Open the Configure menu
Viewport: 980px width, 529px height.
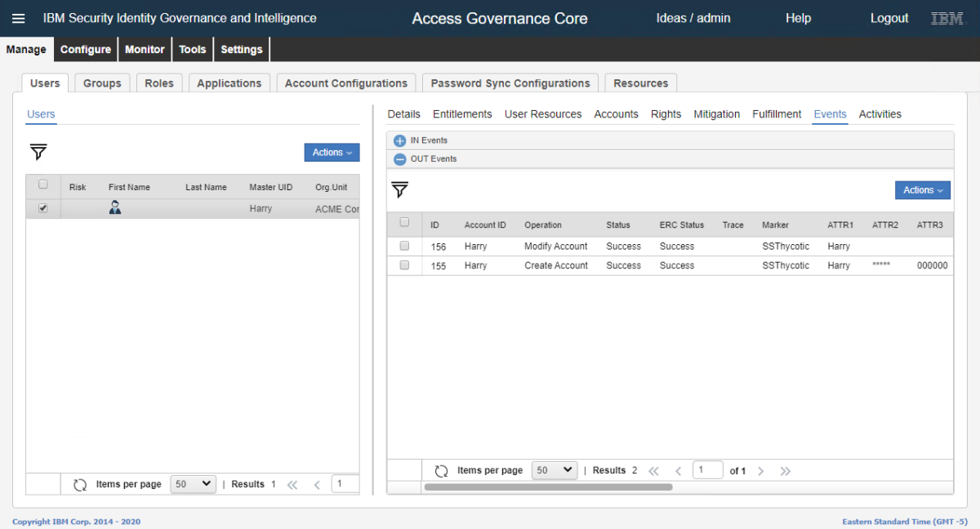coord(86,49)
